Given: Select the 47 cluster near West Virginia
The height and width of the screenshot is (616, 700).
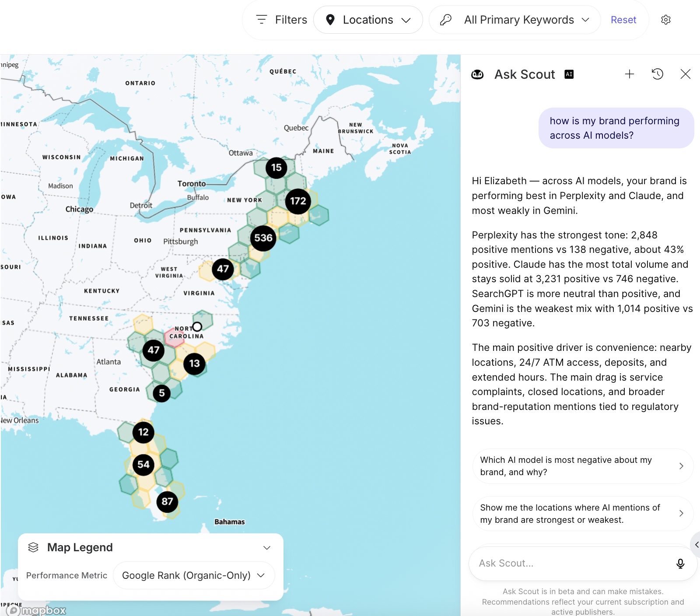Looking at the screenshot, I should coord(223,269).
